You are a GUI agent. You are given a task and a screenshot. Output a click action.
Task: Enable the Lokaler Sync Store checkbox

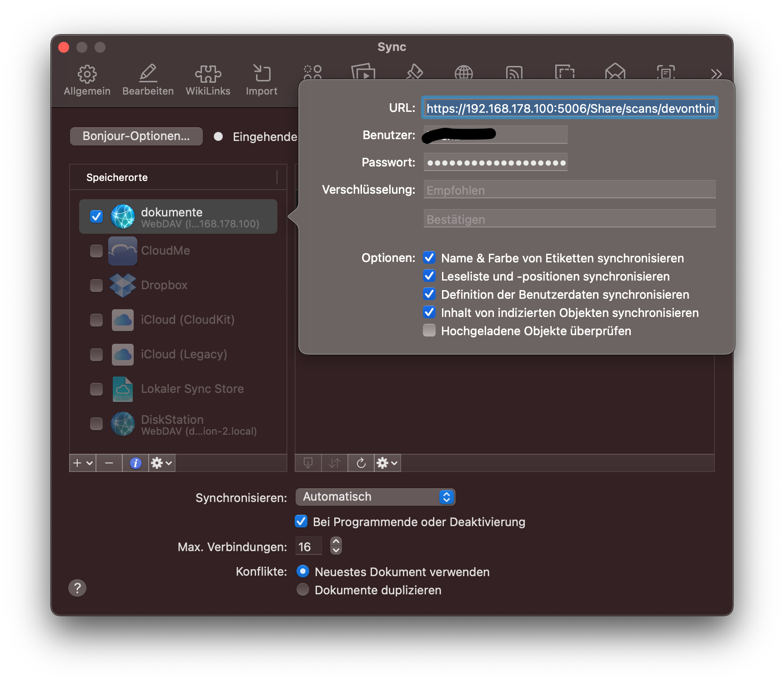point(96,389)
